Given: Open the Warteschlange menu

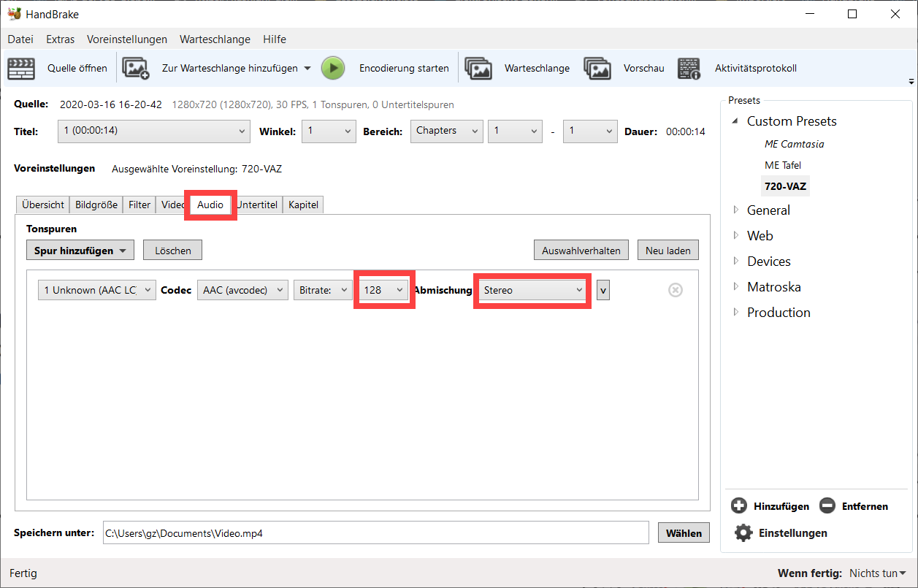Looking at the screenshot, I should (215, 39).
